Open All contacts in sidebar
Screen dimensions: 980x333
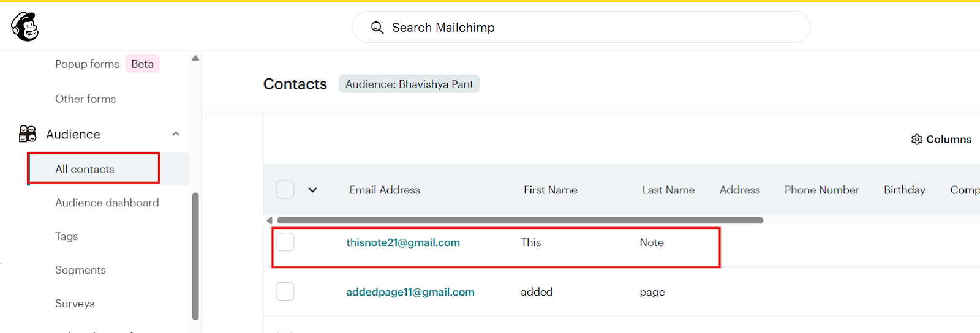tap(85, 169)
